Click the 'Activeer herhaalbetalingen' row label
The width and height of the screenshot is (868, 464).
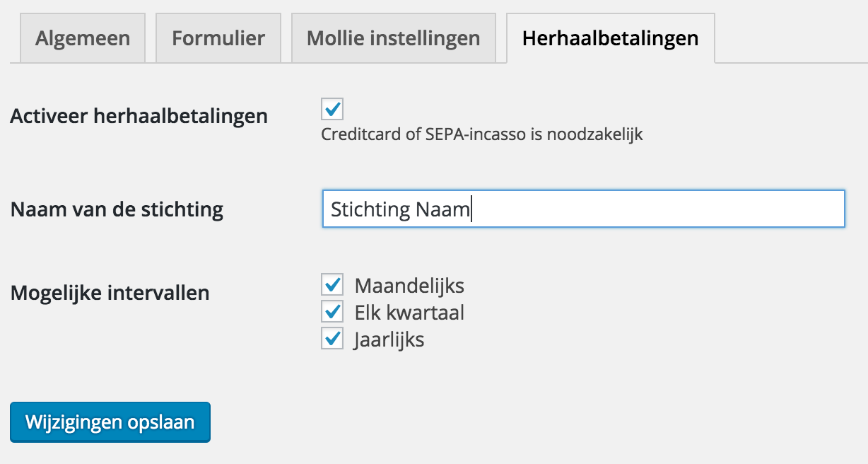pyautogui.click(x=139, y=116)
